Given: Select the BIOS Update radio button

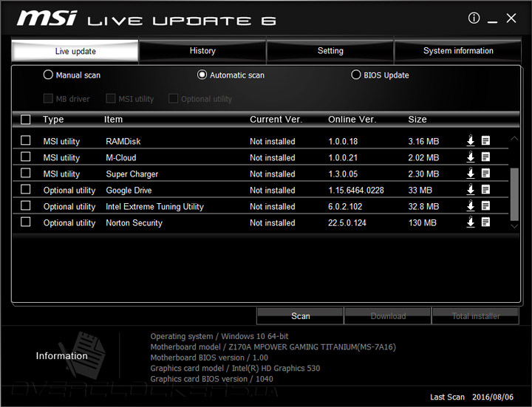Looking at the screenshot, I should point(356,75).
